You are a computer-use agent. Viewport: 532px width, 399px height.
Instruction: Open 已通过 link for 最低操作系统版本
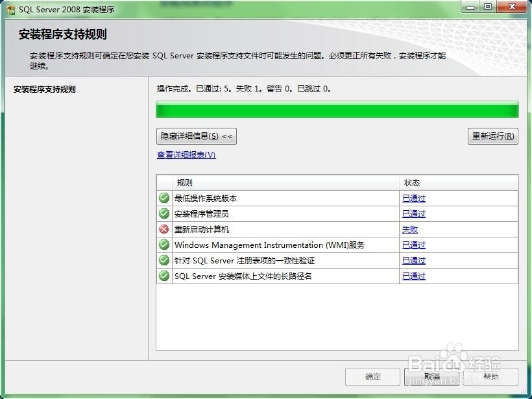click(413, 198)
